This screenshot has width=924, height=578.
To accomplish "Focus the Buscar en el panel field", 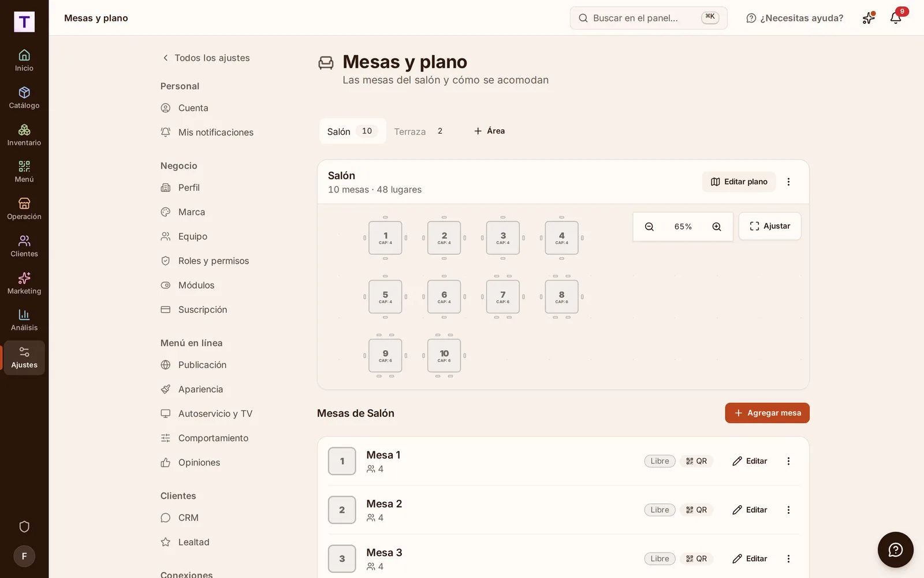I will (x=649, y=18).
